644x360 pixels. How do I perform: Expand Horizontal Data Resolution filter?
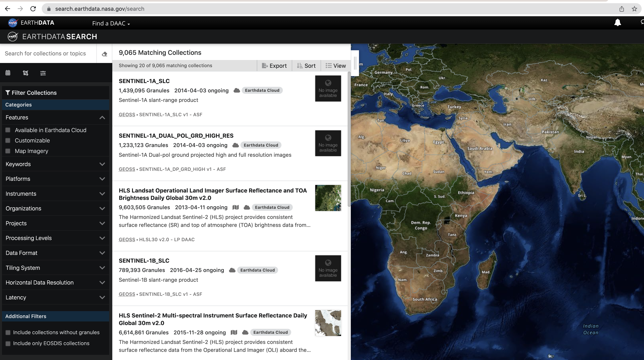(x=55, y=283)
